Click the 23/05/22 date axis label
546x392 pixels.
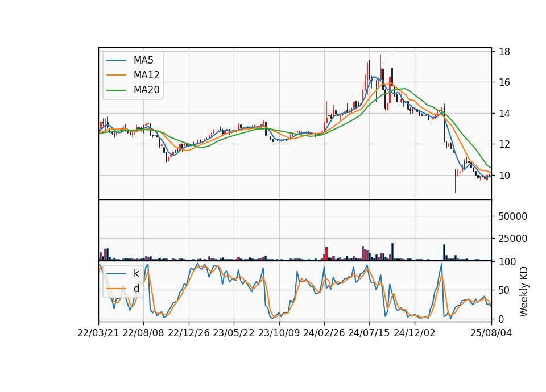point(234,333)
